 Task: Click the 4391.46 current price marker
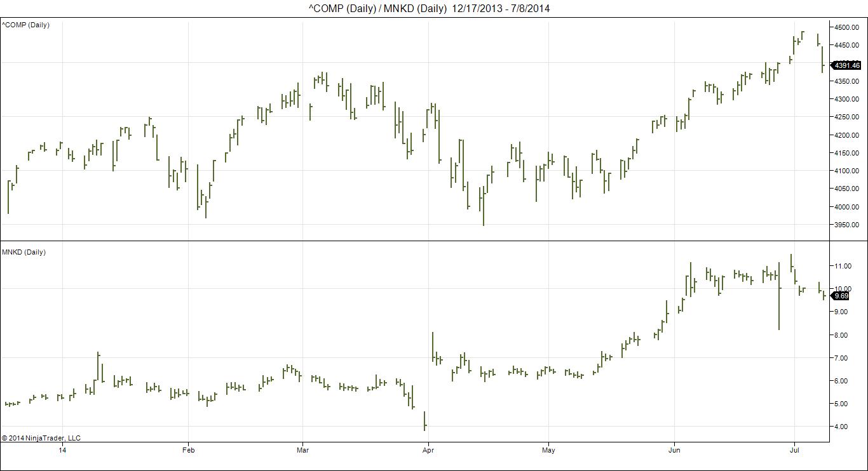pos(846,65)
